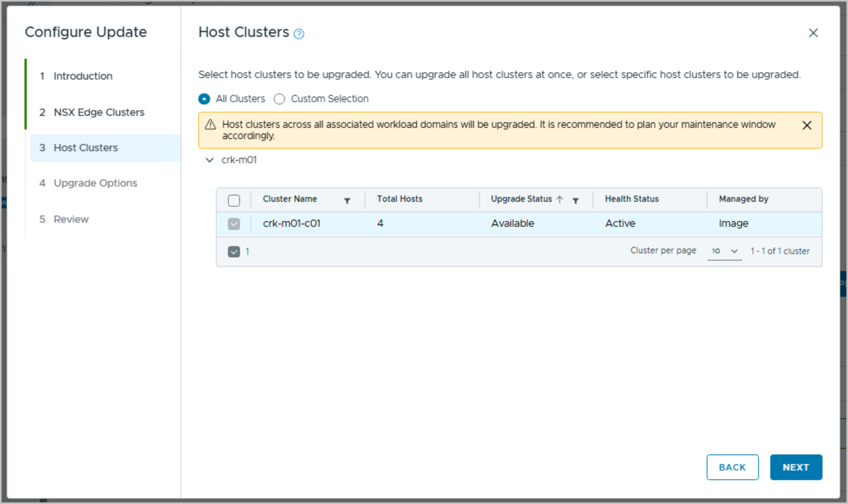Click the warning triangle icon
Screen dimensions: 848x504
point(210,124)
